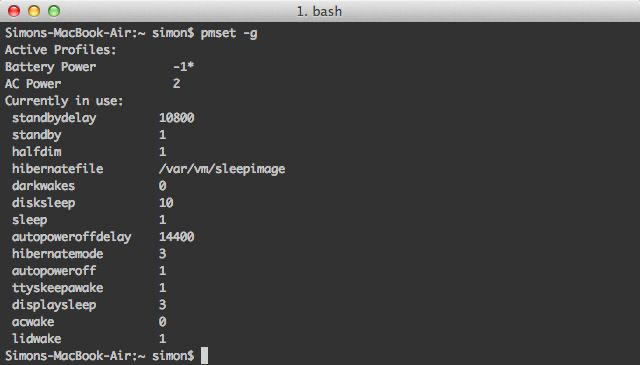The height and width of the screenshot is (365, 640).
Task: Click the 'lidwake' setting name
Action: click(x=37, y=339)
